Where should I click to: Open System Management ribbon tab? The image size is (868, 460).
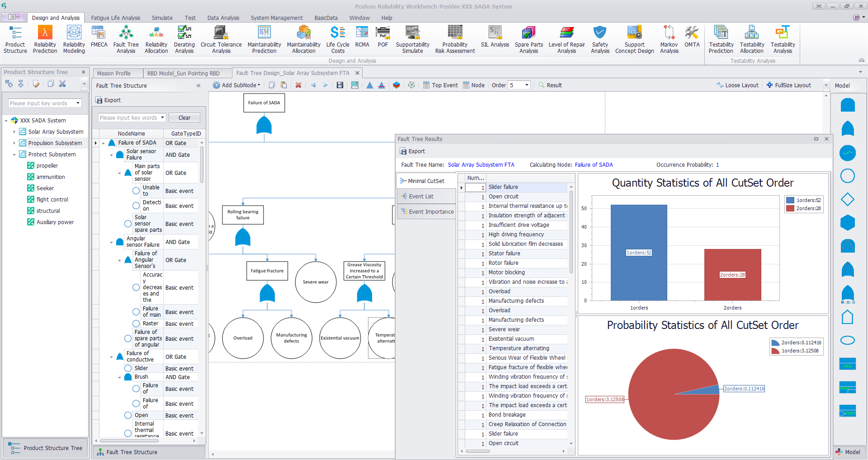[x=277, y=18]
